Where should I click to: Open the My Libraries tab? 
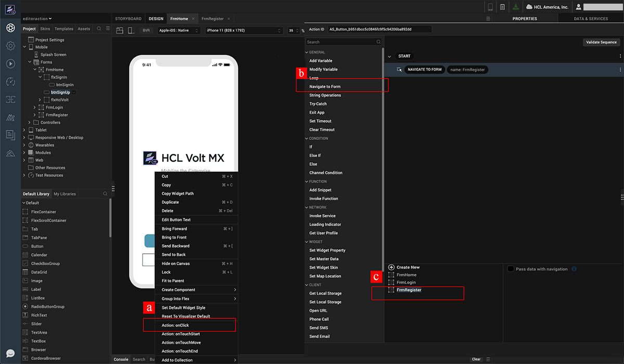pos(64,194)
